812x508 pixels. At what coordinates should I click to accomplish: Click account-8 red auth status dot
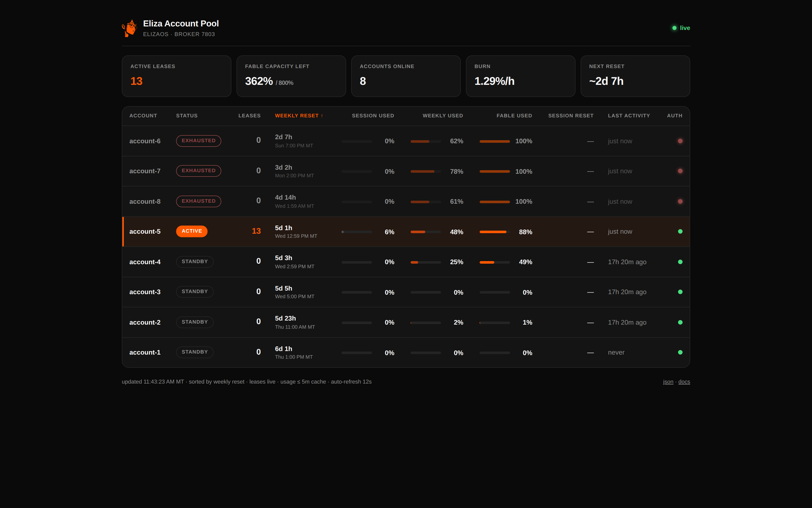click(x=680, y=202)
